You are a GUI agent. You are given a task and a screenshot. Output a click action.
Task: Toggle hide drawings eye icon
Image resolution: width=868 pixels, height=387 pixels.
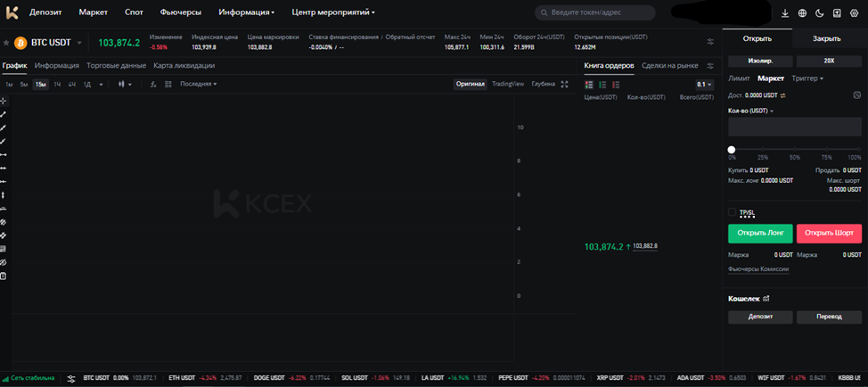[4, 262]
